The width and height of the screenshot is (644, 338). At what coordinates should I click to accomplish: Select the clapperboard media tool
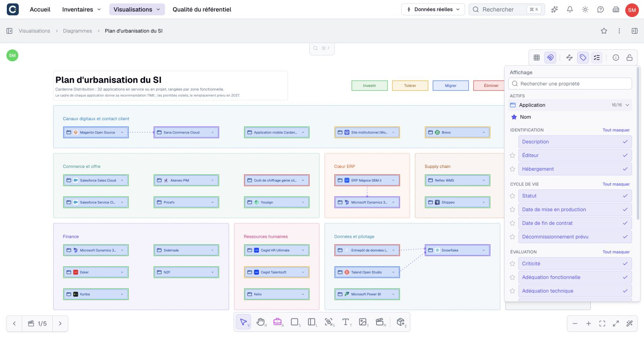(x=380, y=322)
